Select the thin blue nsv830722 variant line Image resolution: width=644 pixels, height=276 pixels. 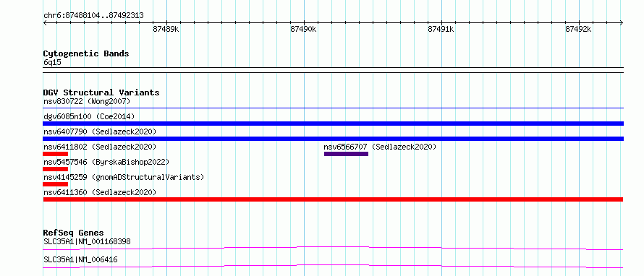(x=333, y=108)
